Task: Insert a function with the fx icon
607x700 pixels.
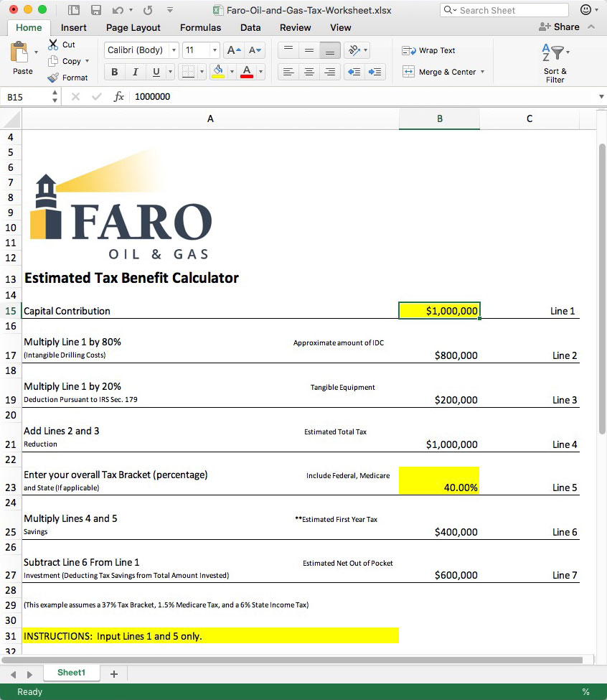Action: coord(118,96)
